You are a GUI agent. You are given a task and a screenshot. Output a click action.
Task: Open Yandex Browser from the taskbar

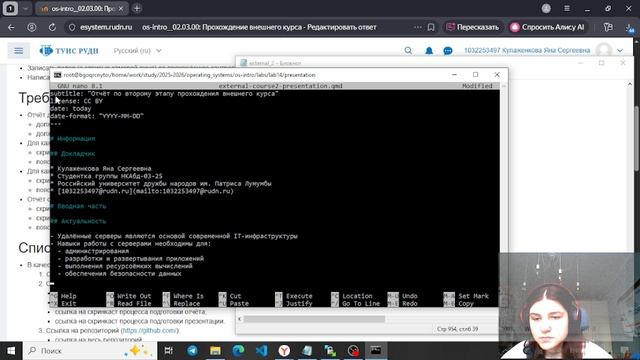(x=284, y=351)
